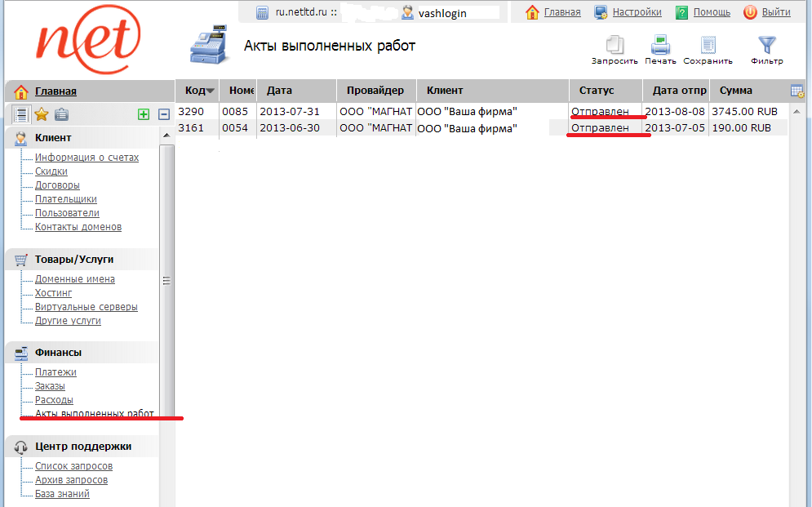Click the sidebar splitter handle

pos(166,281)
